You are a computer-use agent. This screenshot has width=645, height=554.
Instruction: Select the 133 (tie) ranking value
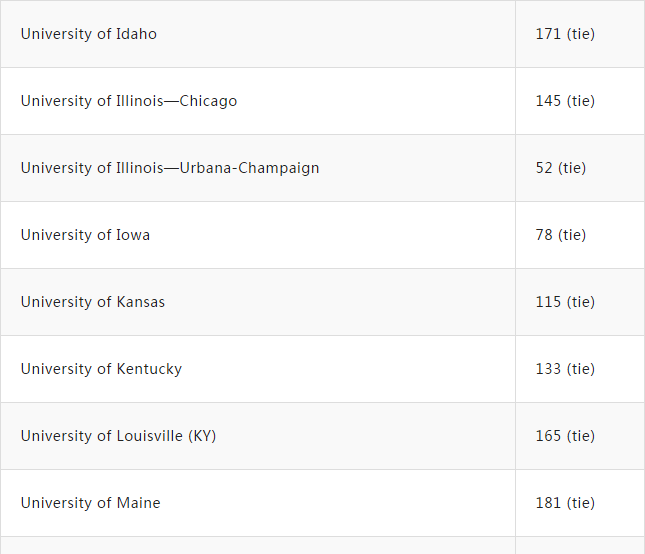pyautogui.click(x=565, y=369)
